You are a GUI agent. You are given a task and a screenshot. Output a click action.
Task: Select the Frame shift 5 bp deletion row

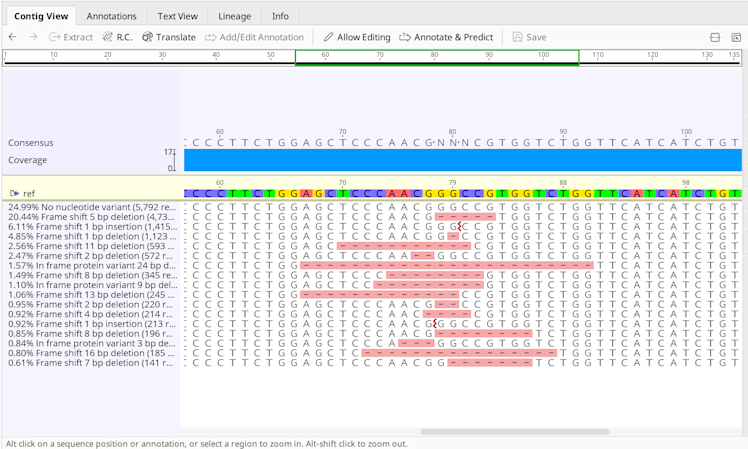coord(92,217)
